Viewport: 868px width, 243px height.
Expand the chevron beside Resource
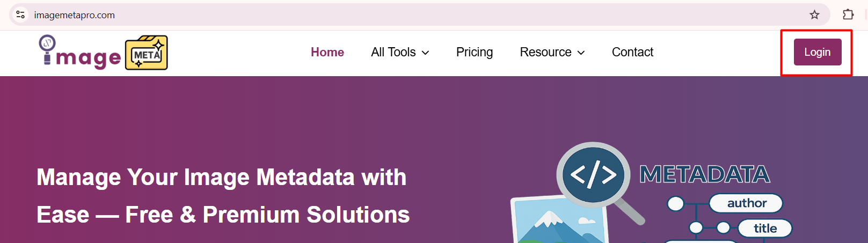pyautogui.click(x=581, y=53)
